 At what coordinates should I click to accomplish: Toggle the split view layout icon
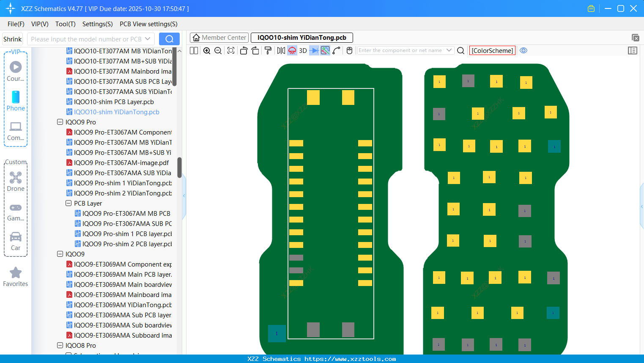pyautogui.click(x=194, y=51)
